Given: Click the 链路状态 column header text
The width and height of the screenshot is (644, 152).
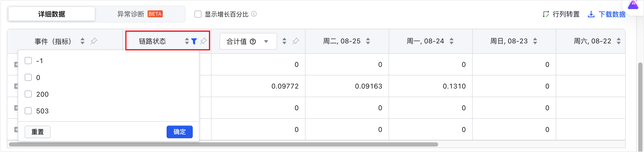Looking at the screenshot, I should coord(153,41).
